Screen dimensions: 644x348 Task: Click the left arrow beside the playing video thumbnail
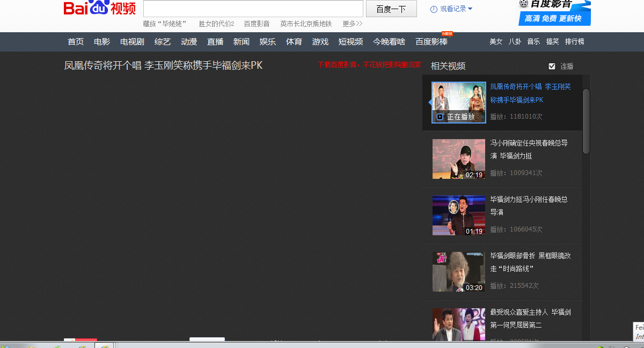coord(429,102)
